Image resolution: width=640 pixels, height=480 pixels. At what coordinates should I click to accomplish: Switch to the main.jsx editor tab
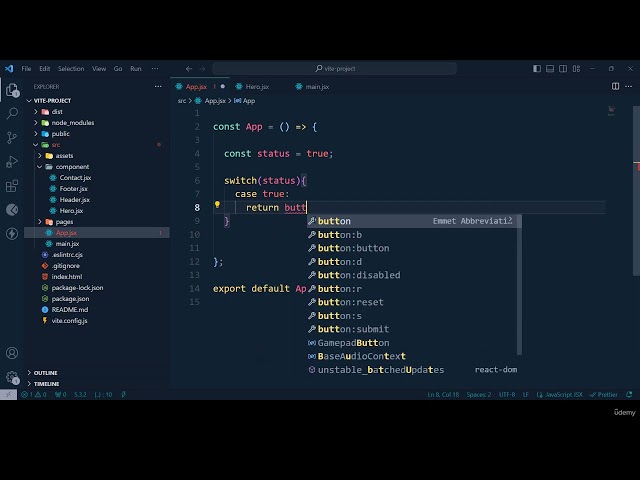tap(317, 87)
